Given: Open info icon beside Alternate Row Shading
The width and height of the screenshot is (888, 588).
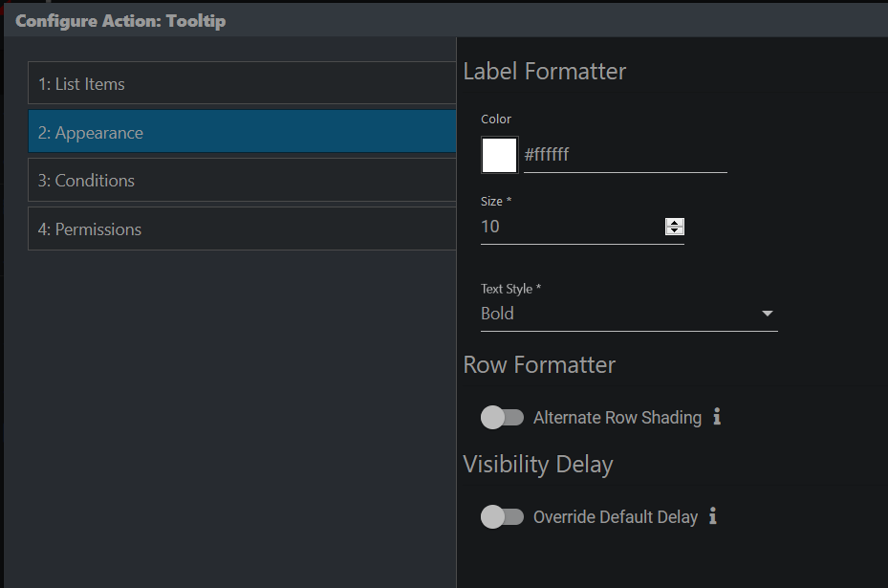Looking at the screenshot, I should pos(717,417).
